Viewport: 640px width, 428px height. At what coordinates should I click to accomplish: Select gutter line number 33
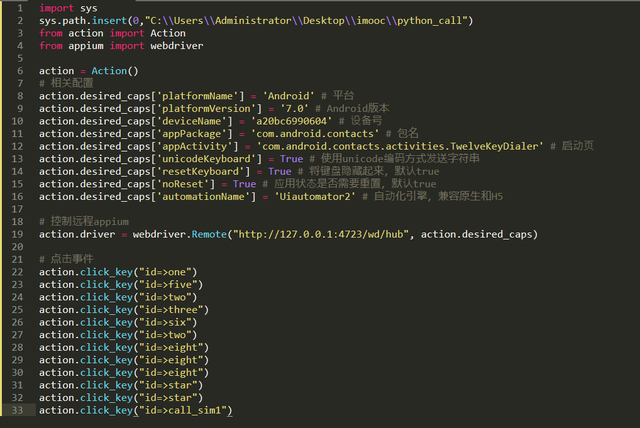point(17,410)
